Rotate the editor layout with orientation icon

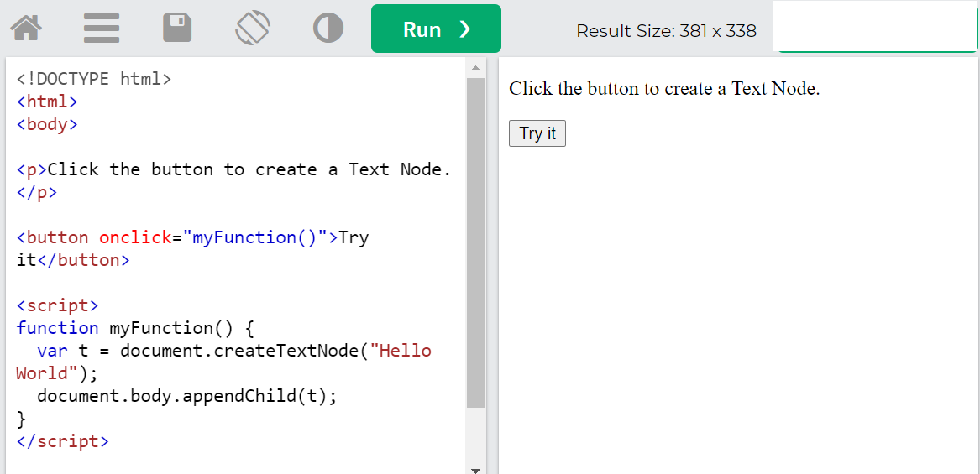253,29
